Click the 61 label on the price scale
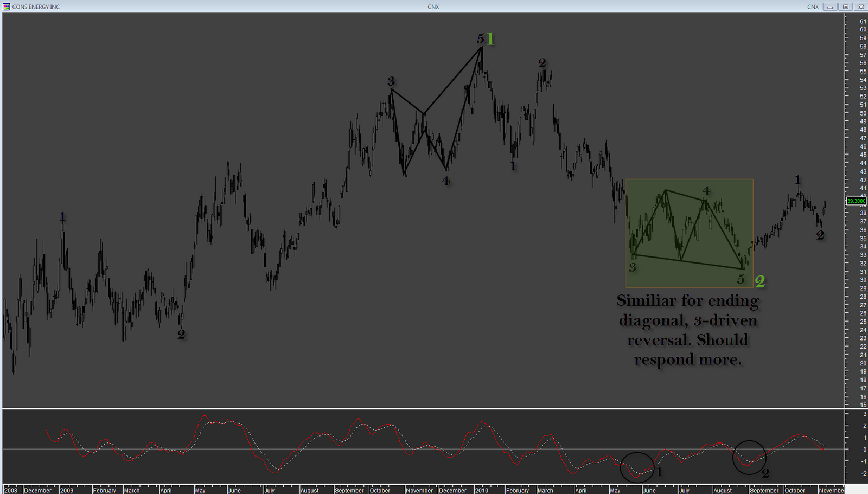Image resolution: width=868 pixels, height=494 pixels. pyautogui.click(x=863, y=22)
